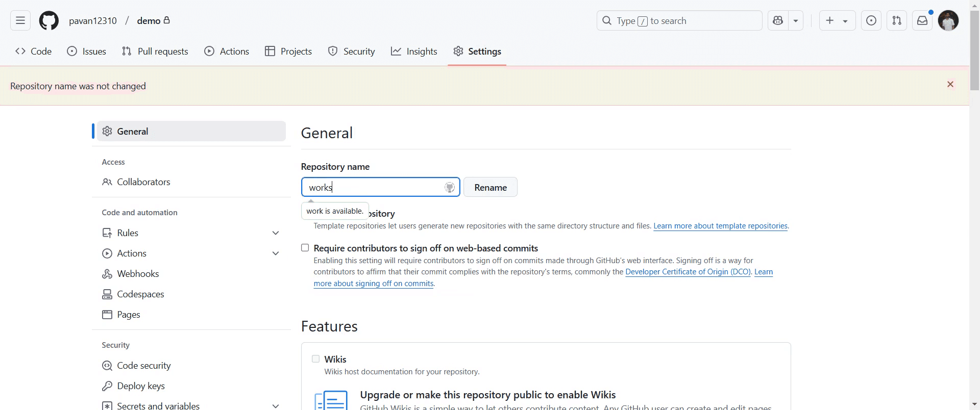Open the hamburger navigation menu

tap(20, 21)
